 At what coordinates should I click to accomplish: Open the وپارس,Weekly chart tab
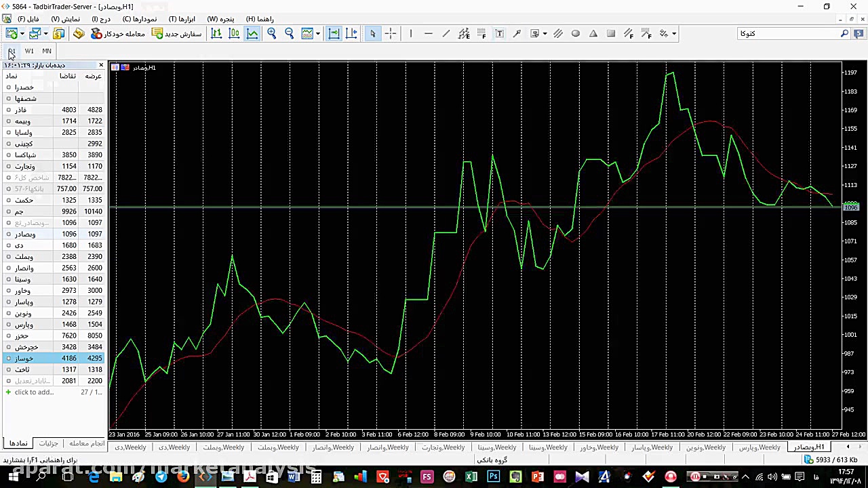(759, 447)
